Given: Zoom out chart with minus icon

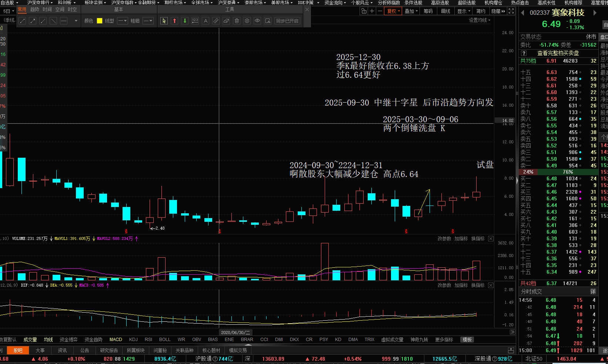Looking at the screenshot, I should (x=380, y=11).
